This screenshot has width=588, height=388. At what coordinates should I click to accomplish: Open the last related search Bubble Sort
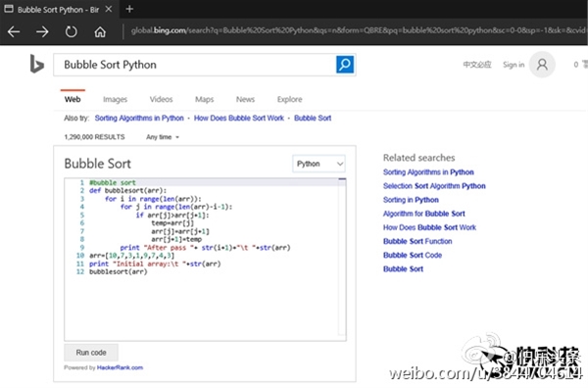(403, 269)
